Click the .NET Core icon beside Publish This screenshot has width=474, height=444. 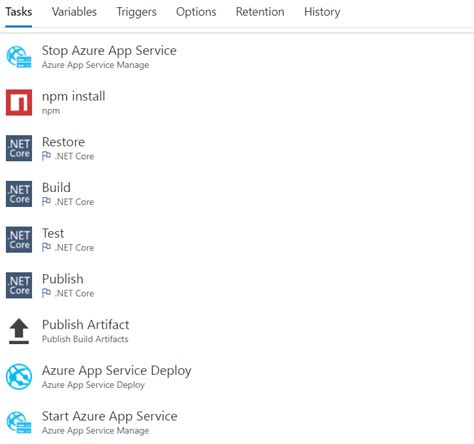19,285
